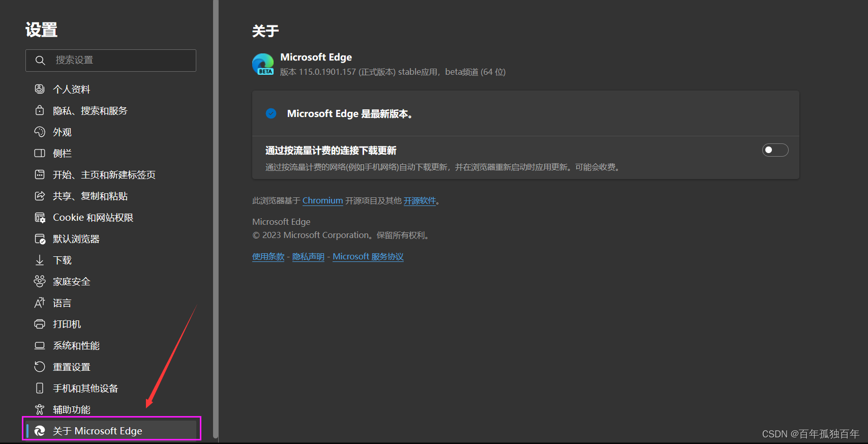
Task: Click the icon next to 开始、主页和新建标签页
Action: pyautogui.click(x=40, y=174)
